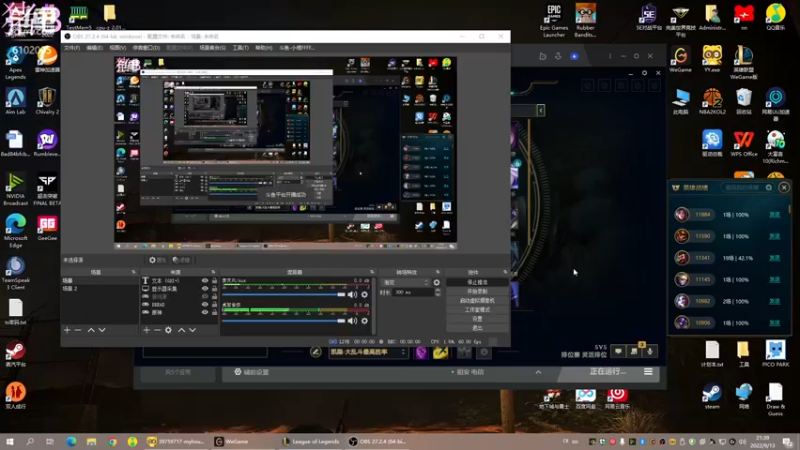Open the Steam desktop shortcut
The height and width of the screenshot is (450, 800).
click(x=712, y=396)
